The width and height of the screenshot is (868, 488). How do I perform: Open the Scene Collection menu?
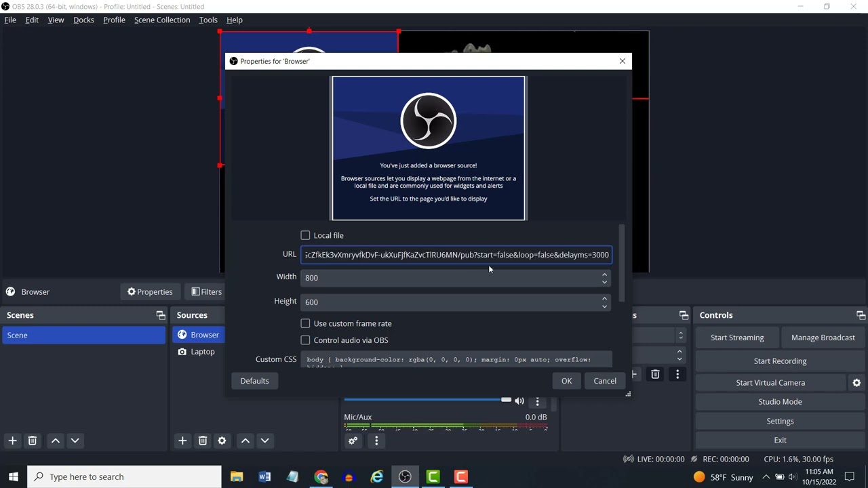[x=162, y=20]
